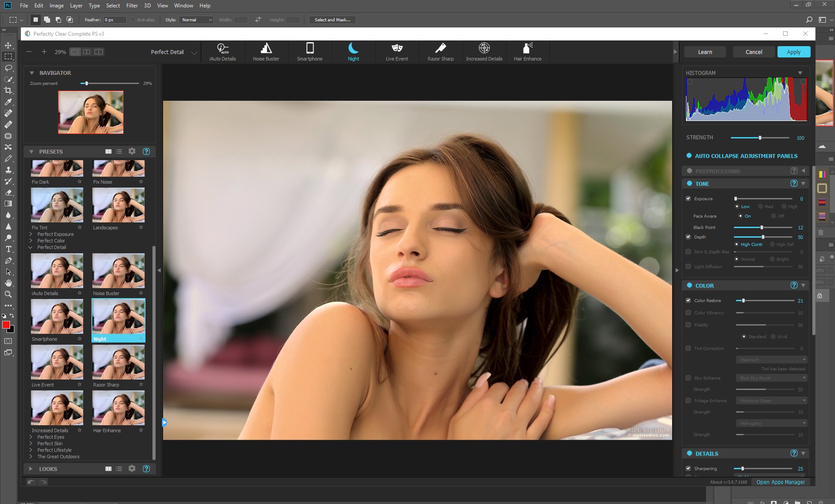The height and width of the screenshot is (504, 835).
Task: Open Presets panel help icon
Action: tap(146, 151)
